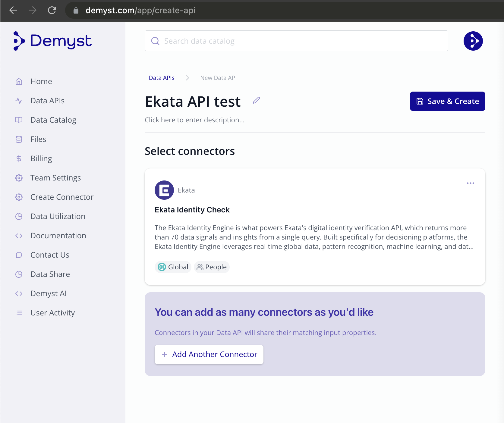Open Team Settings
Image resolution: width=504 pixels, height=423 pixels.
click(56, 178)
